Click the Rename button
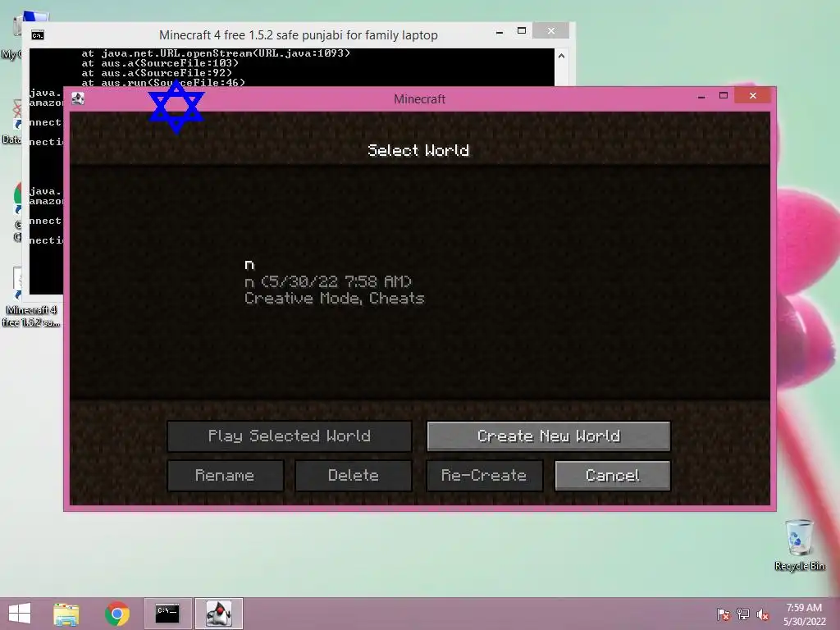Image resolution: width=840 pixels, height=630 pixels. click(225, 475)
